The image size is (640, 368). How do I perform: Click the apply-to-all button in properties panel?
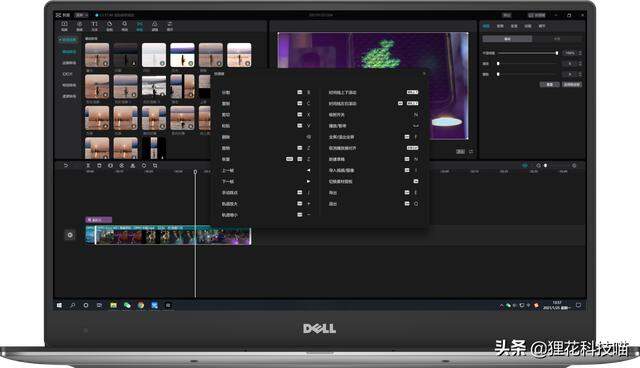point(571,84)
